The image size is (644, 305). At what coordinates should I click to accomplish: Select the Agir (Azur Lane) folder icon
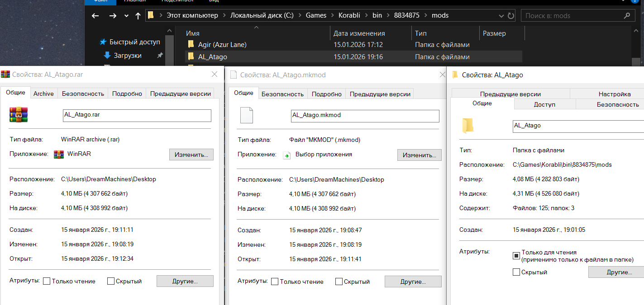[191, 45]
